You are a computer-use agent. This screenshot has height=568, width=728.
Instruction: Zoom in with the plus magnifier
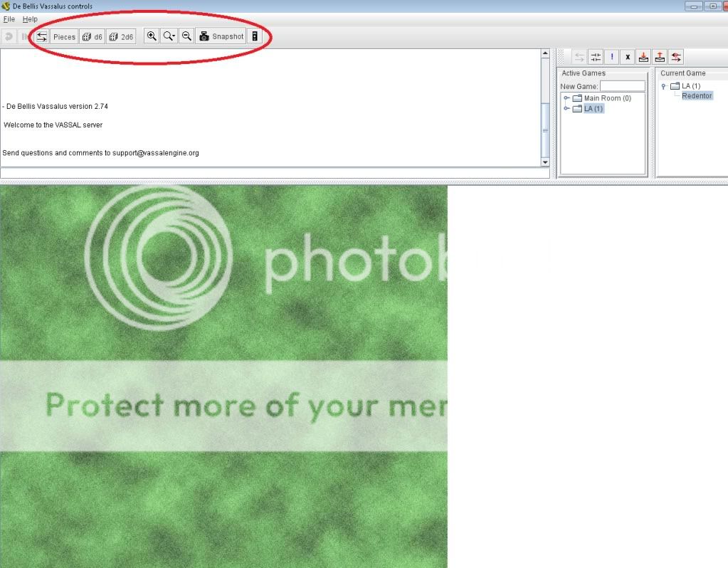[x=152, y=36]
